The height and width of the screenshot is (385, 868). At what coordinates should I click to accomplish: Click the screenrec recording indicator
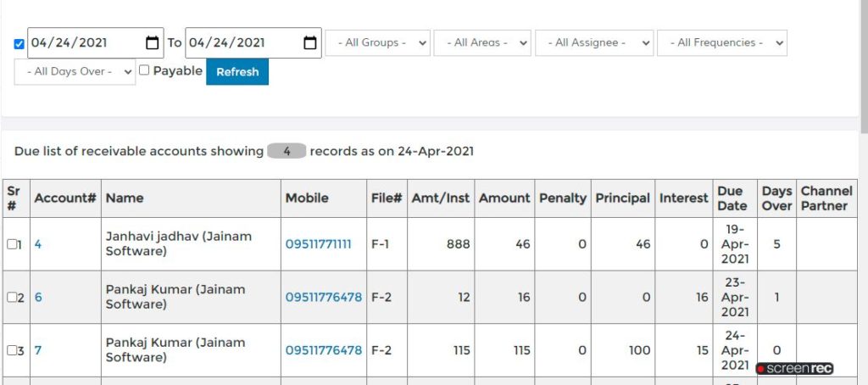794,368
